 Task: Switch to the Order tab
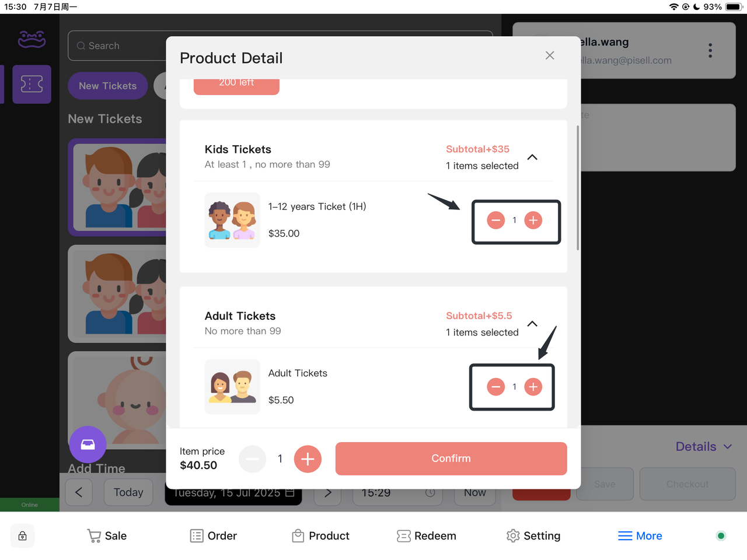(x=214, y=535)
